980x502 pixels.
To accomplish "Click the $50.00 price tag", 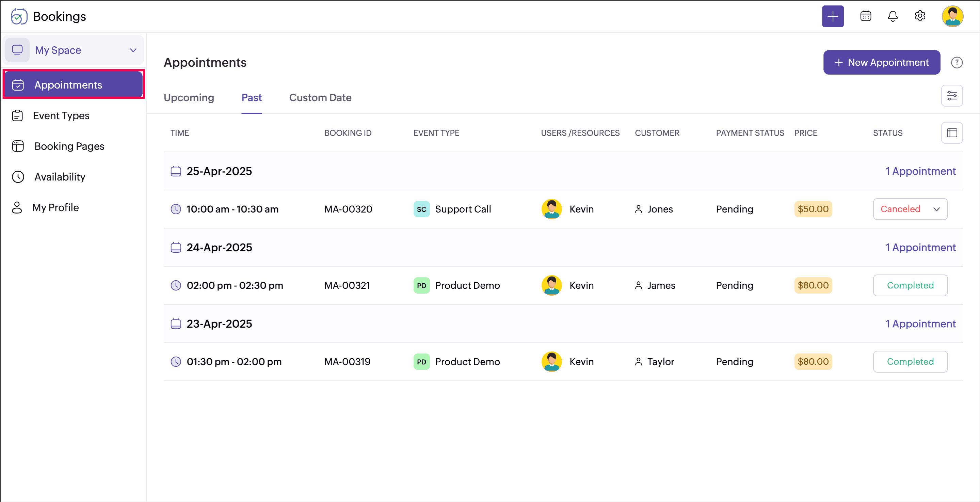I will pyautogui.click(x=813, y=209).
